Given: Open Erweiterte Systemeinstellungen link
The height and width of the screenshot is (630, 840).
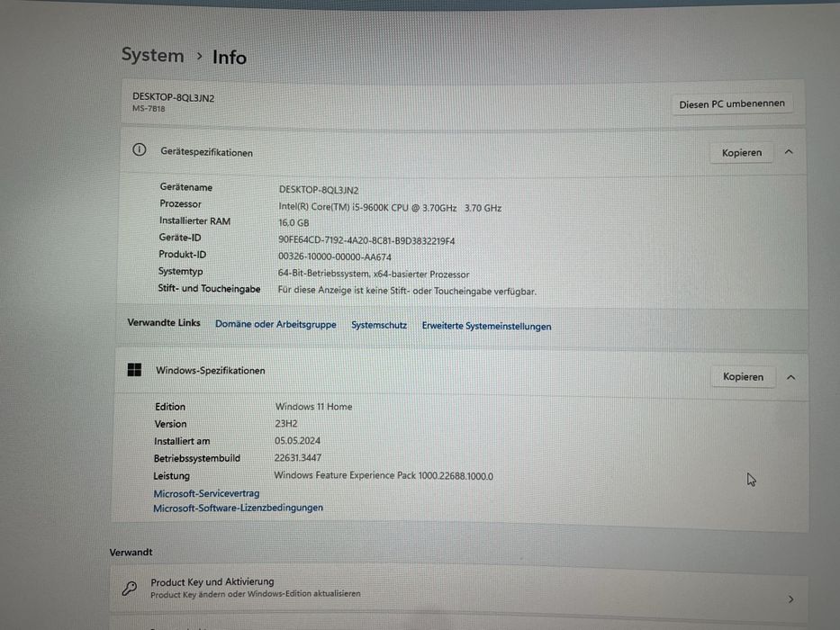Looking at the screenshot, I should pos(486,326).
